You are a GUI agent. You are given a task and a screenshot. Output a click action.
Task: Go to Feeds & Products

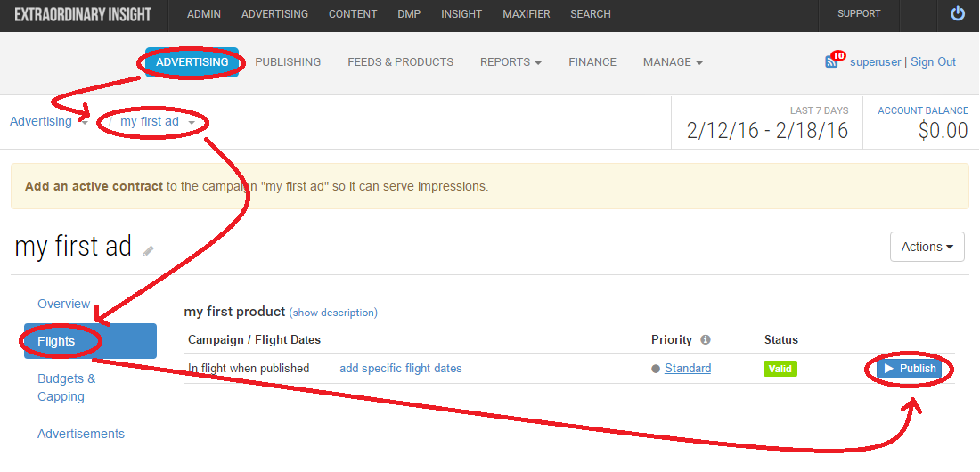coord(401,61)
